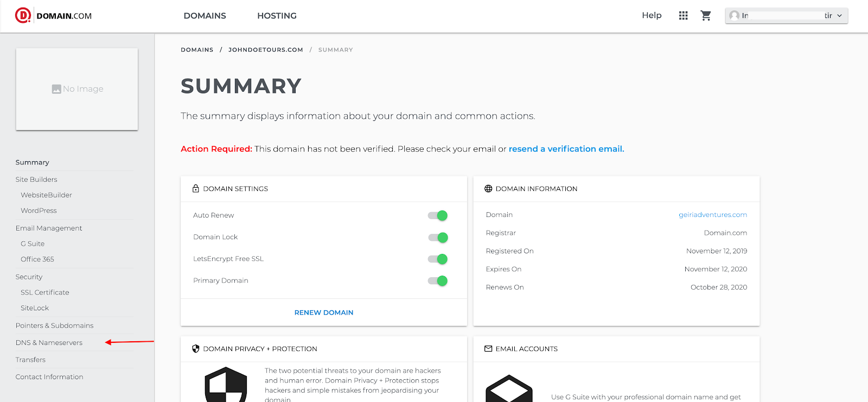Click DOMAINS in the breadcrumb

[197, 50]
